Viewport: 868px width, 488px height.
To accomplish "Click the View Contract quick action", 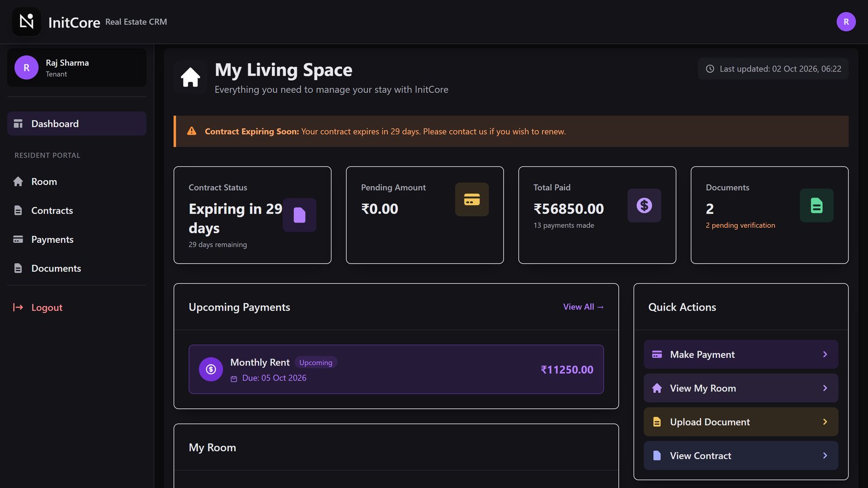I will (x=741, y=455).
